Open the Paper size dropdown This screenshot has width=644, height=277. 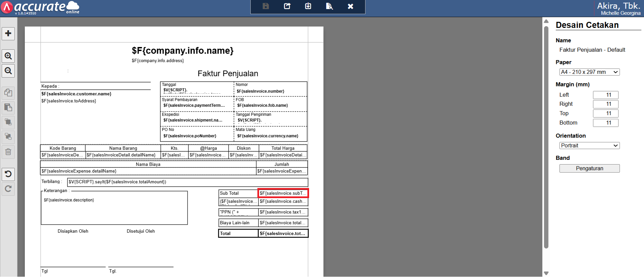(589, 72)
